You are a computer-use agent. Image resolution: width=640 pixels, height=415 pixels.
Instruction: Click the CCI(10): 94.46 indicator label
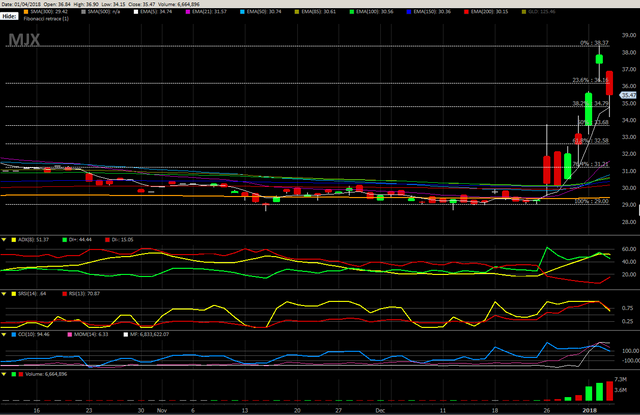pos(33,335)
